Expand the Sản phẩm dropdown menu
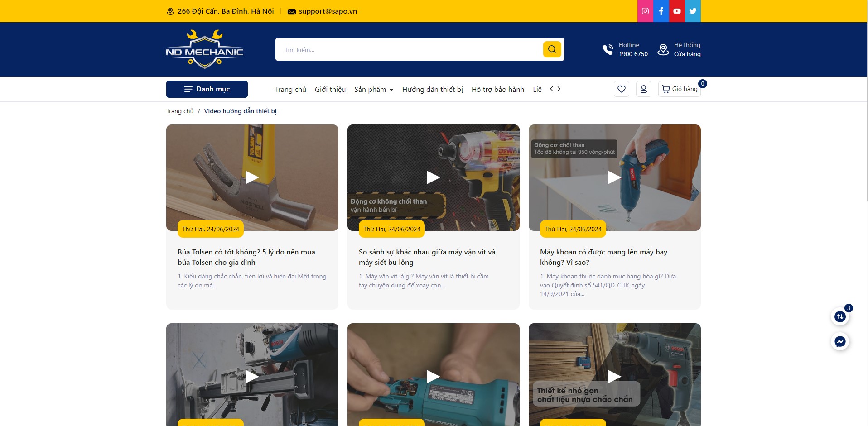Viewport: 868px width, 426px height. (374, 90)
